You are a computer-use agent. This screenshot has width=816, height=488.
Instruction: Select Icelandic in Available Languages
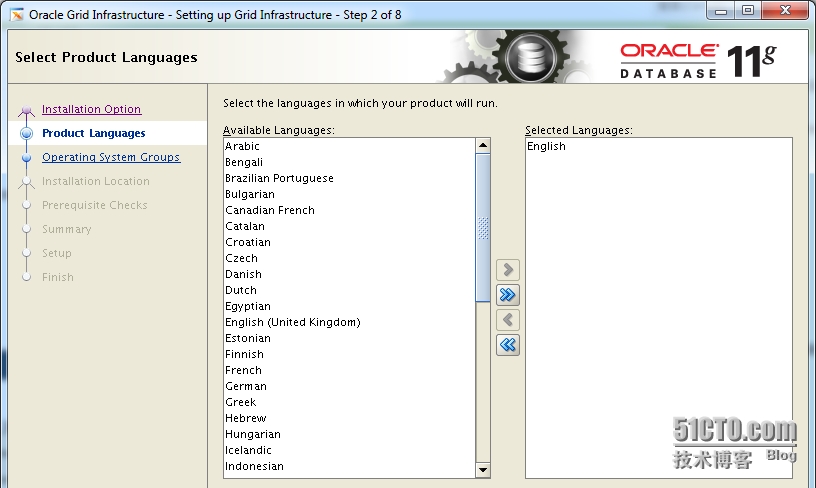pyautogui.click(x=349, y=450)
